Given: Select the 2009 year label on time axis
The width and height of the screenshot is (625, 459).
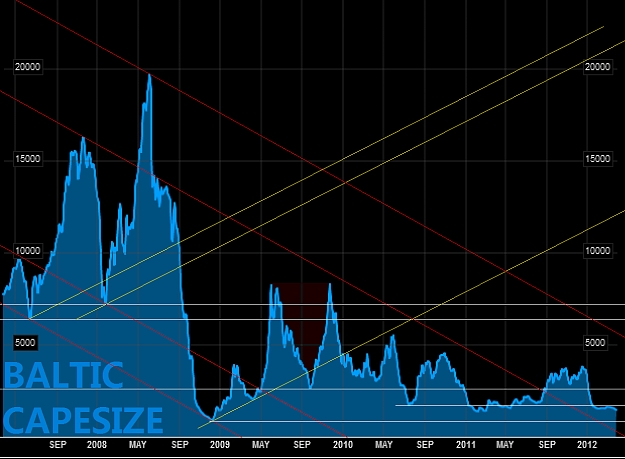Looking at the screenshot, I should pos(220,445).
